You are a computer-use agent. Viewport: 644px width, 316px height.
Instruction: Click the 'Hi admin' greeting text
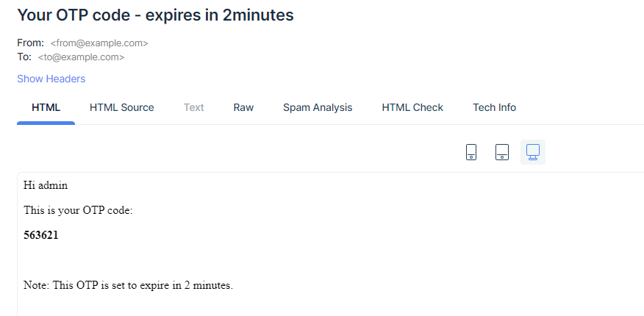coord(46,185)
